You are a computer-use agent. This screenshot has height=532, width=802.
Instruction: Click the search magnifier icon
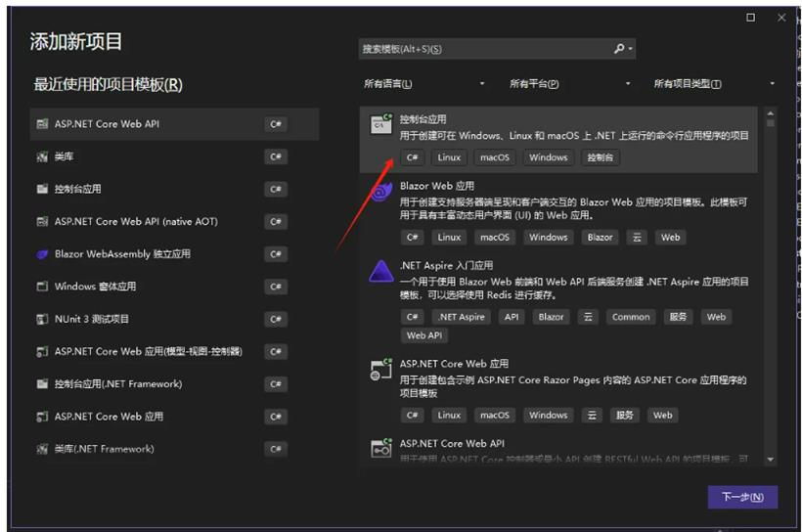[x=619, y=49]
